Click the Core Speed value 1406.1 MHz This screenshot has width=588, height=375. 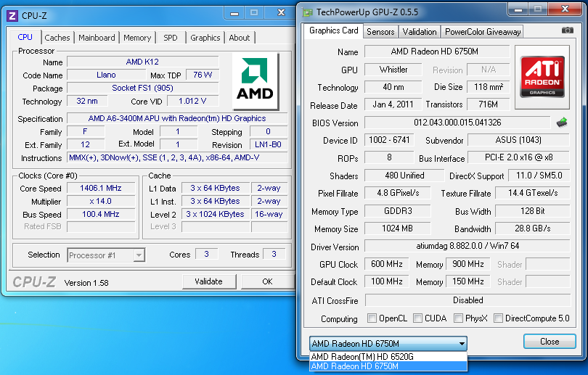point(101,188)
